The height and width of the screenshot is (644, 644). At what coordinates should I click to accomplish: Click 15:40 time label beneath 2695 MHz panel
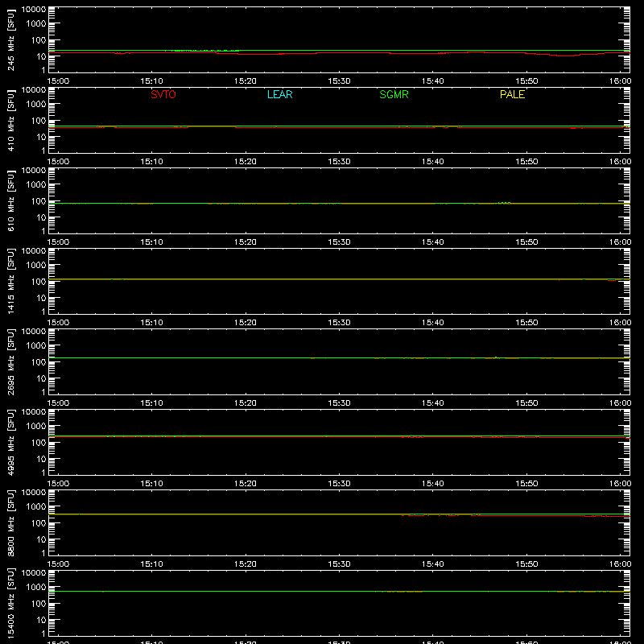coord(433,403)
